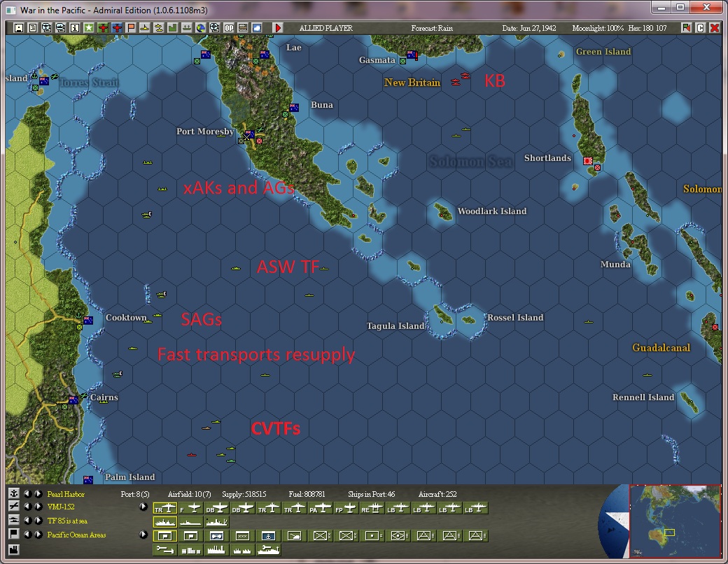This screenshot has width=728, height=564.
Task: Click the save game floppy disk icon
Action: click(19, 28)
